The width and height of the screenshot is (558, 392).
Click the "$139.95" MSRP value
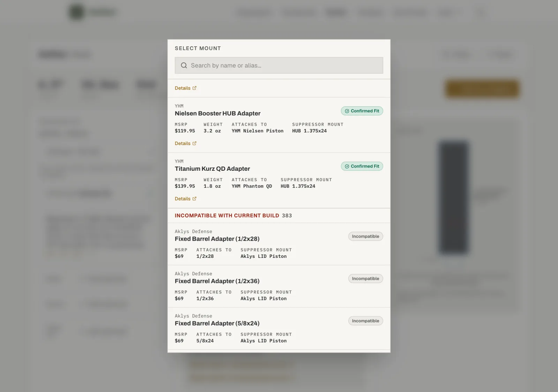[185, 186]
